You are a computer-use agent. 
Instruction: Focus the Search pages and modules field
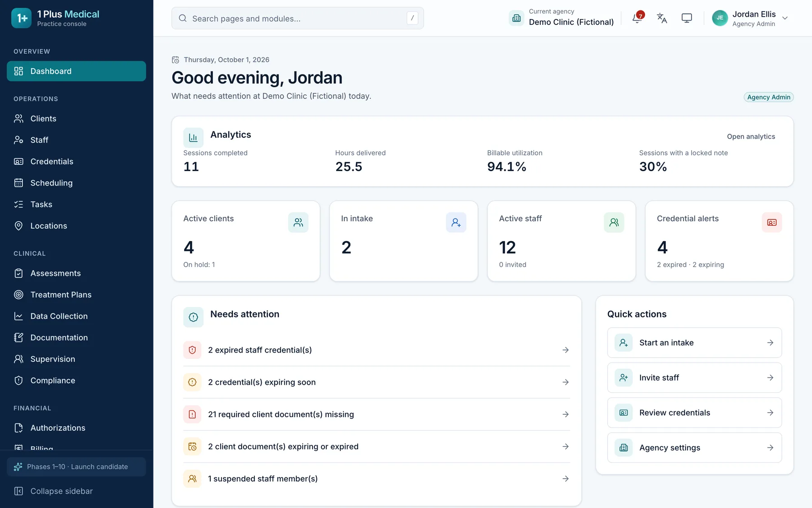[x=298, y=18]
